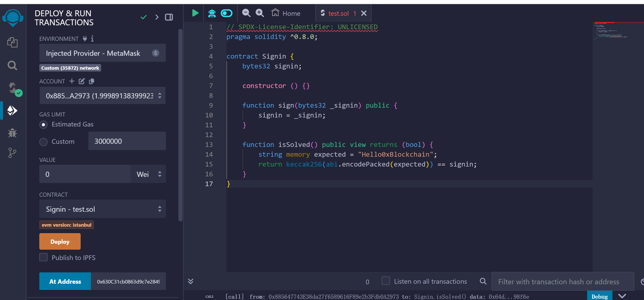Open the Remix home logo icon

pyautogui.click(x=13, y=18)
